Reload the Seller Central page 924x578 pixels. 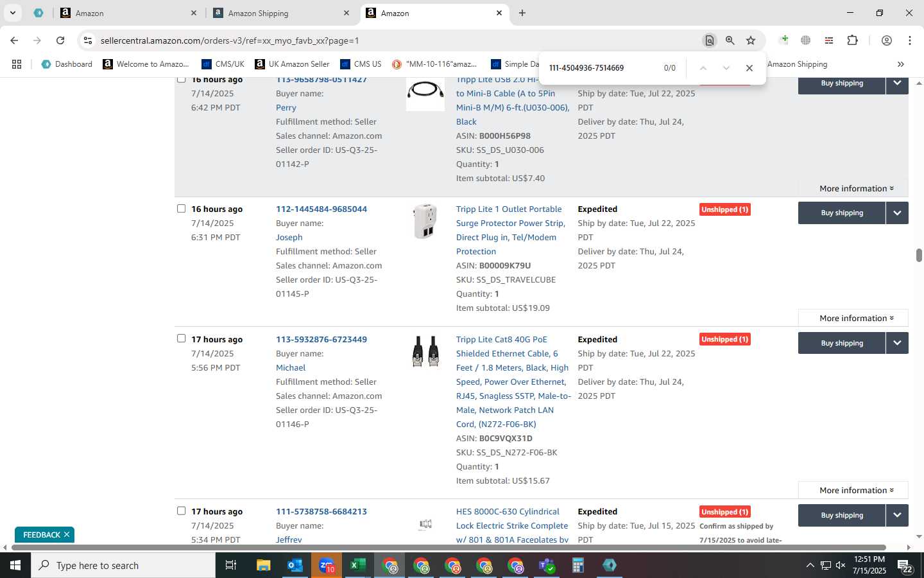point(60,40)
